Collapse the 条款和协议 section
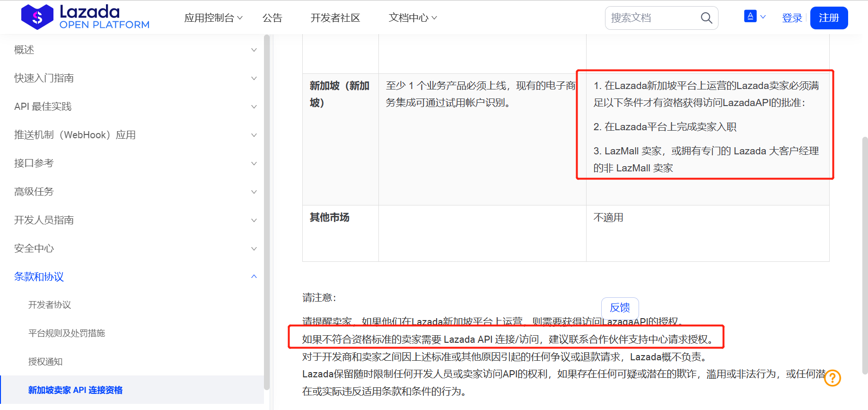 coord(135,277)
